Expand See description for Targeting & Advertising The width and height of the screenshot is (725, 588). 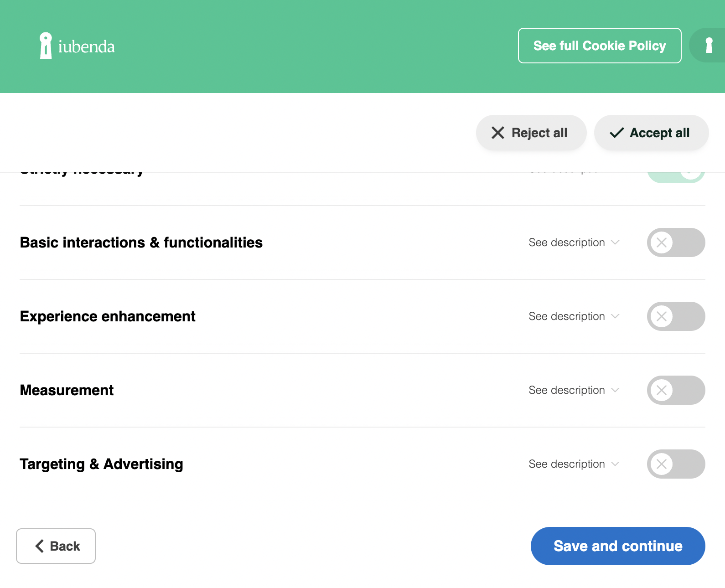click(x=573, y=464)
